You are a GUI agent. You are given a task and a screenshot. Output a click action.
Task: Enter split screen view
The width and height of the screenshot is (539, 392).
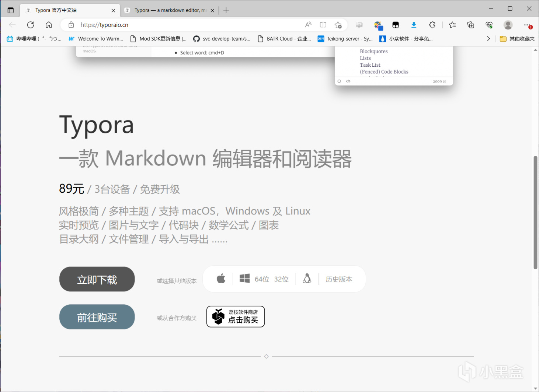click(x=323, y=25)
